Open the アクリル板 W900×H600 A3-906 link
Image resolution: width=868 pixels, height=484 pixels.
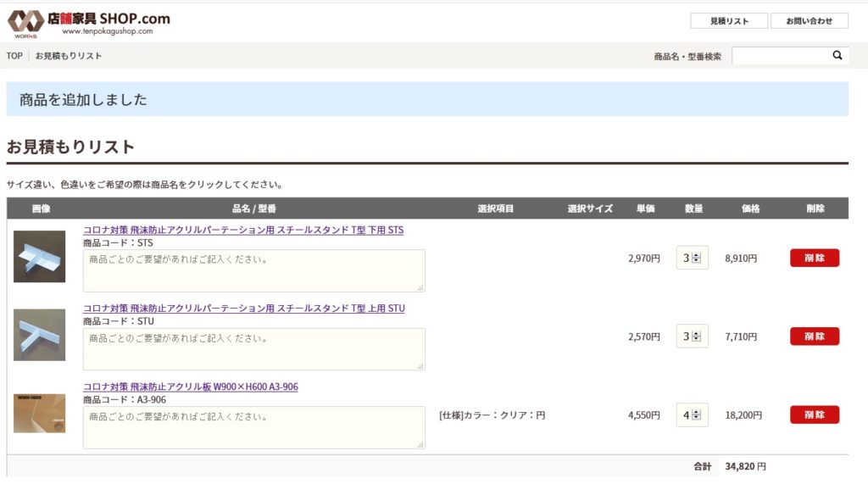191,387
